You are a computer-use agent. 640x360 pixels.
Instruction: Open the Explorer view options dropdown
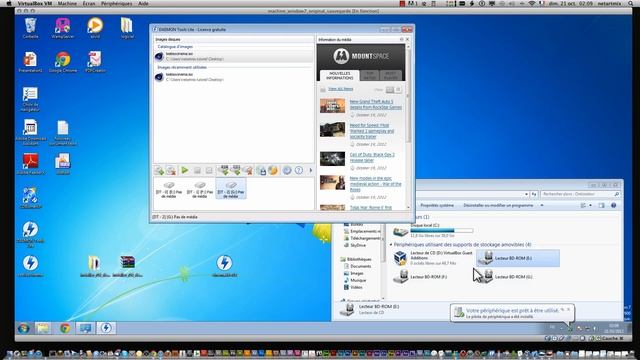tap(590, 205)
